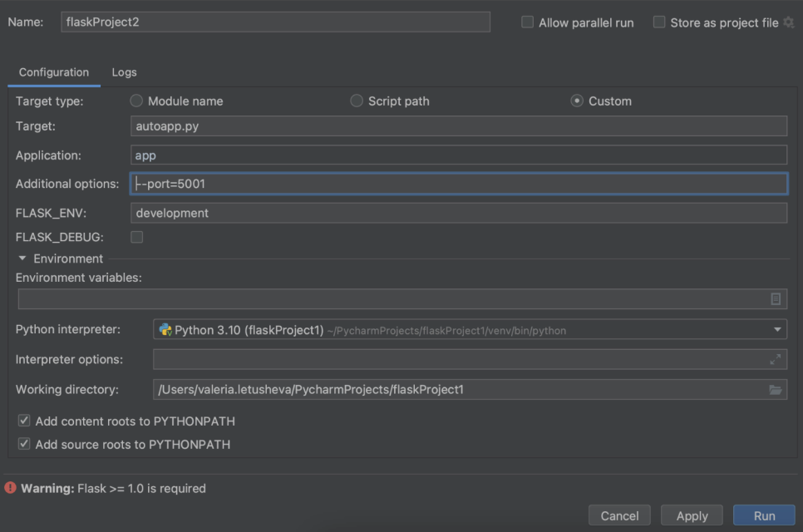Enable Allow parallel run checkbox
Viewport: 803px width, 532px height.
[527, 22]
